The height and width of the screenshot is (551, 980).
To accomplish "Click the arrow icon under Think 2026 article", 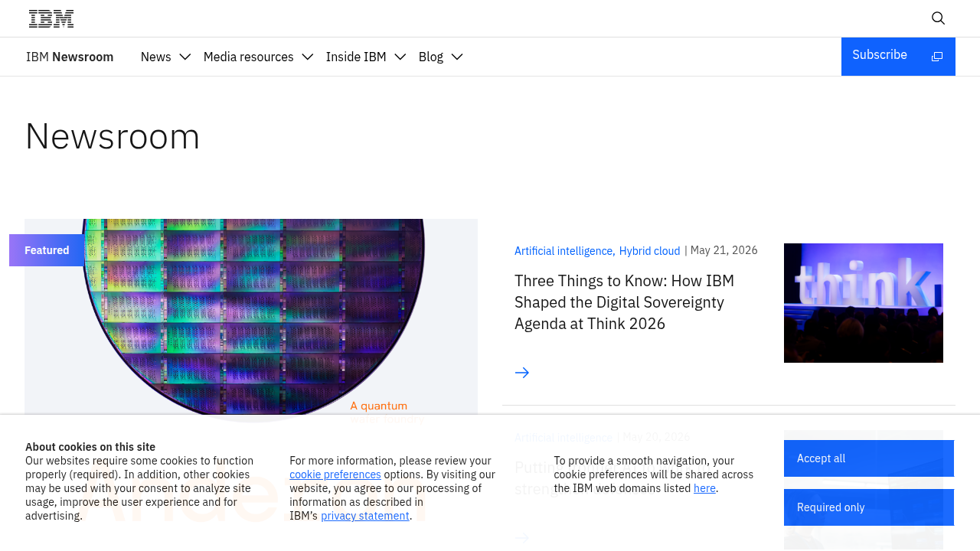I will coord(522,373).
